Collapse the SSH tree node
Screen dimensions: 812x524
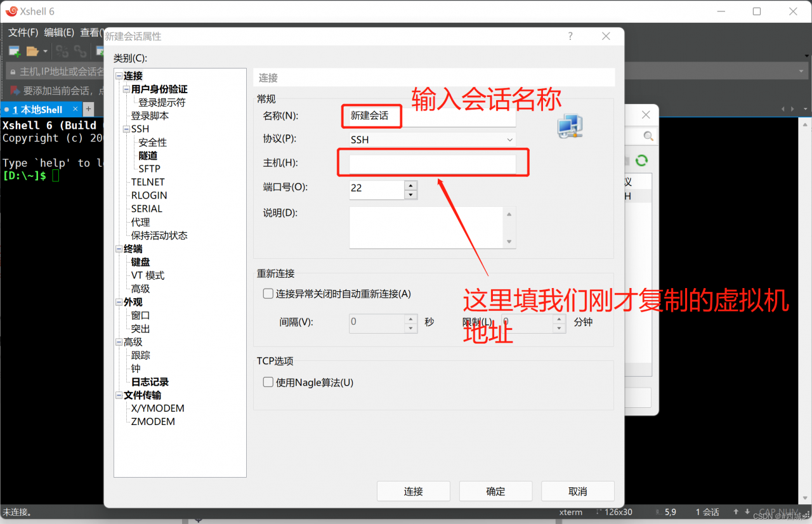[x=127, y=129]
